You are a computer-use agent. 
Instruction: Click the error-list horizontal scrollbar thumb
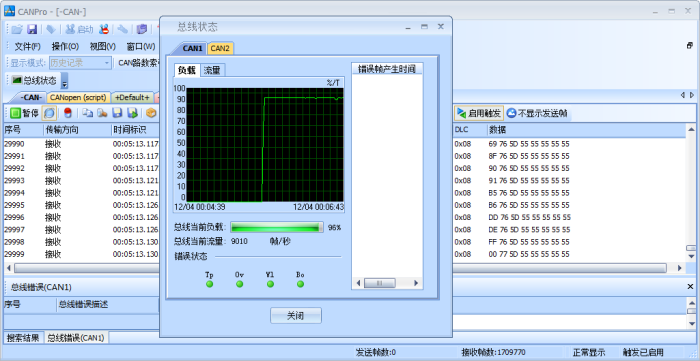click(x=379, y=283)
